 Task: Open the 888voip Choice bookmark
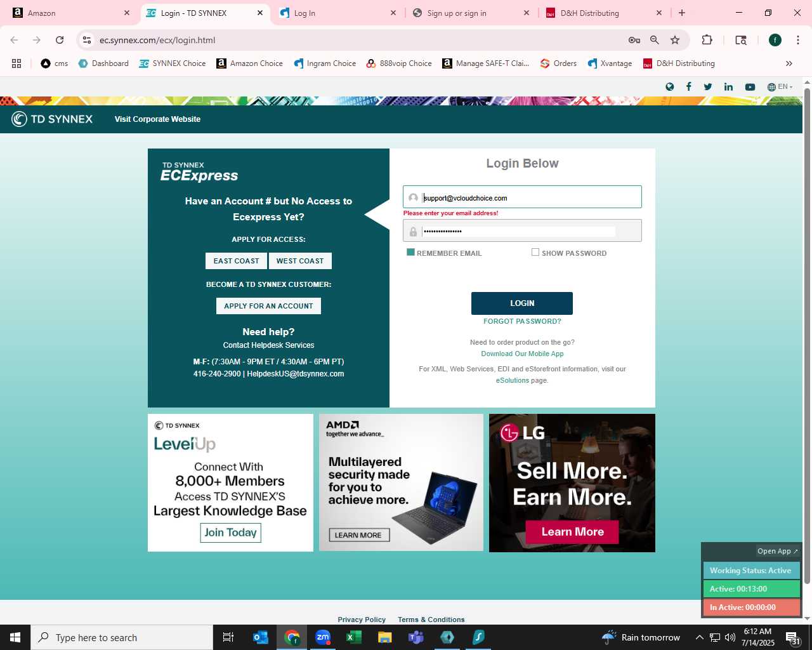pos(399,63)
